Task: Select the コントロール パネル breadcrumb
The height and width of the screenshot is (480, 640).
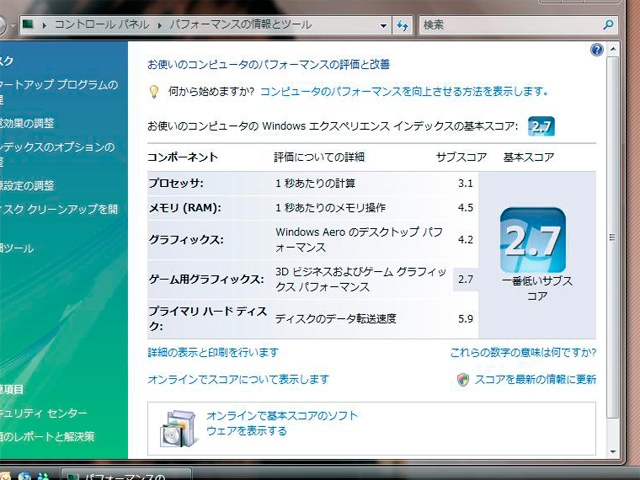Action: pos(102,25)
